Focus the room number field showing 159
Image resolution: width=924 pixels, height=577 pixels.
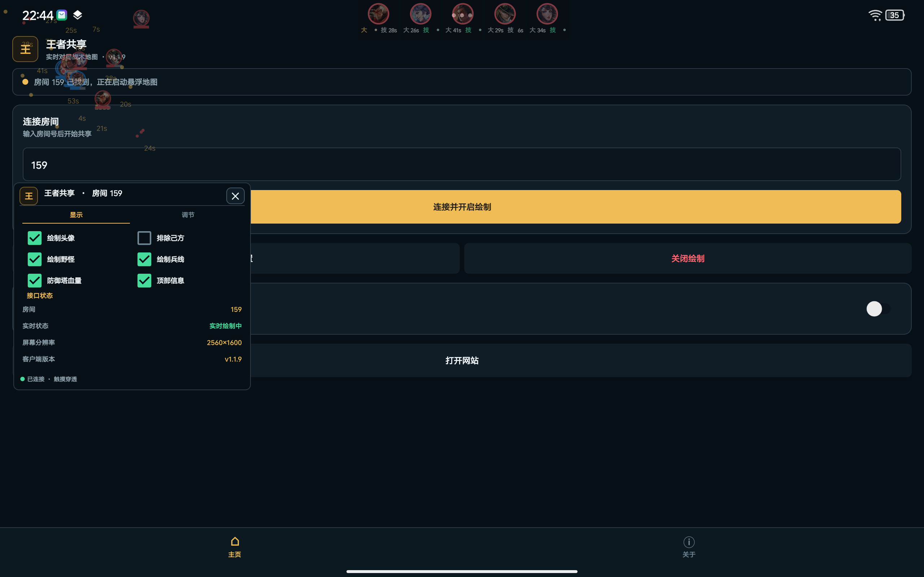[x=462, y=164]
